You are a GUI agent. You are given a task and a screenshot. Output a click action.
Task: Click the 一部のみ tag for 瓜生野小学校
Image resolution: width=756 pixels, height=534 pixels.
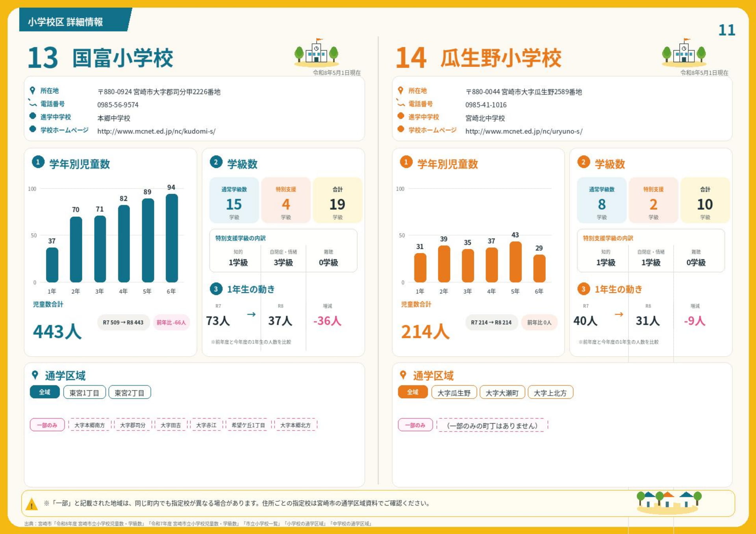pyautogui.click(x=415, y=425)
